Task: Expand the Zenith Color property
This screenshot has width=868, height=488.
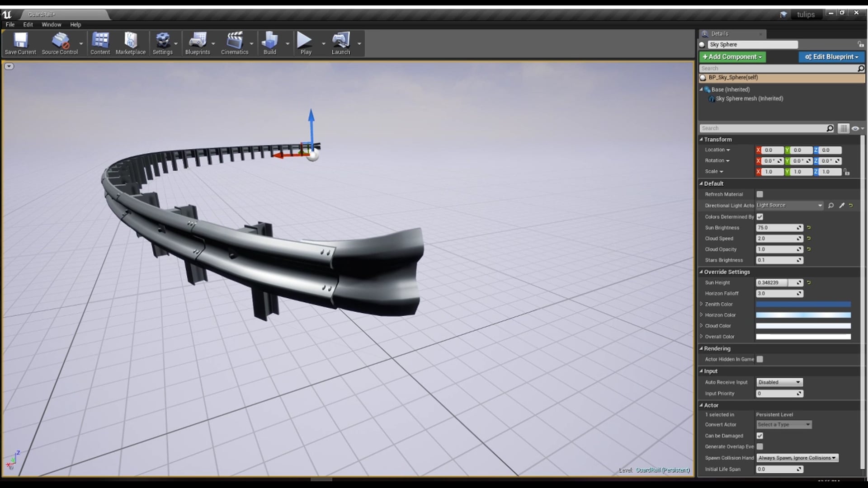Action: click(x=702, y=304)
